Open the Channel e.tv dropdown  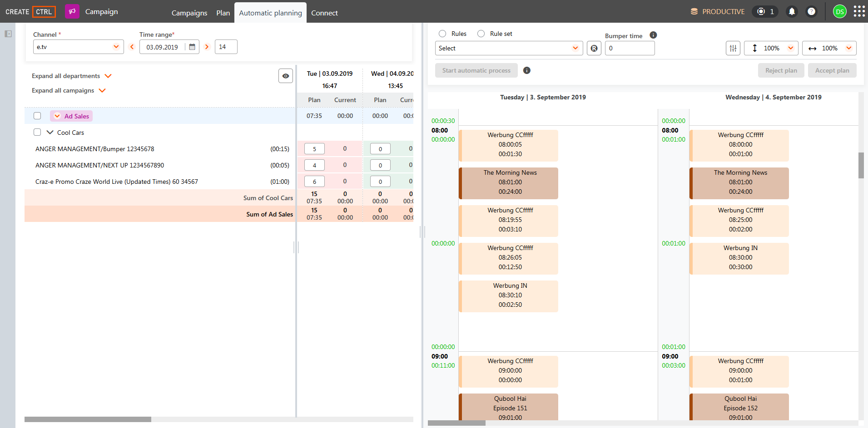[x=78, y=47]
